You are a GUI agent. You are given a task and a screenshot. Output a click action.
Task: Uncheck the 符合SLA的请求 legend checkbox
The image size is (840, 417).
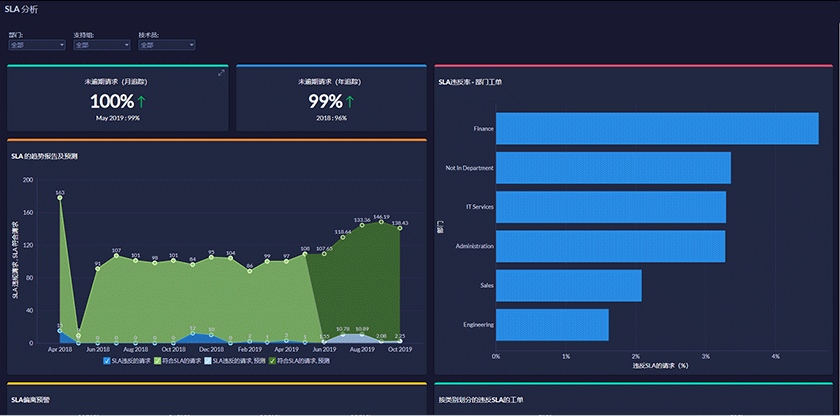coord(155,360)
